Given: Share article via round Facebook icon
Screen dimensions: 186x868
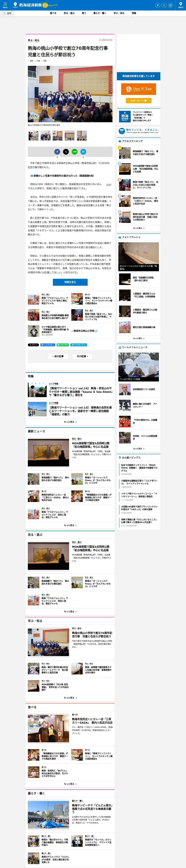Looking at the screenshot, I should click(x=57, y=152).
